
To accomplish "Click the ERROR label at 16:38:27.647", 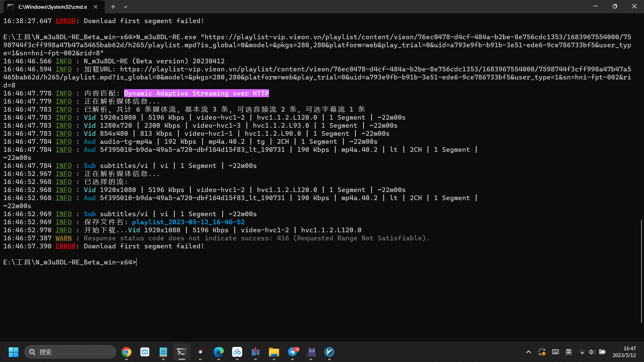I will [x=65, y=21].
